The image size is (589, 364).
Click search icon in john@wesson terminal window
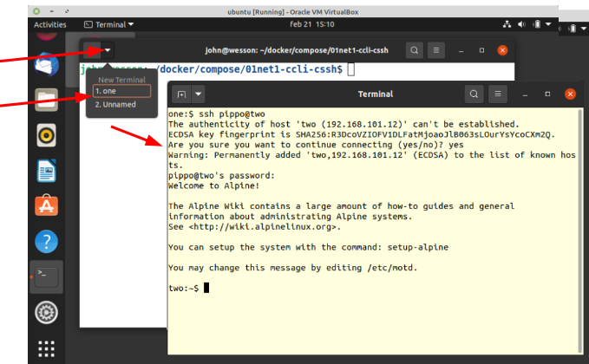tap(415, 50)
